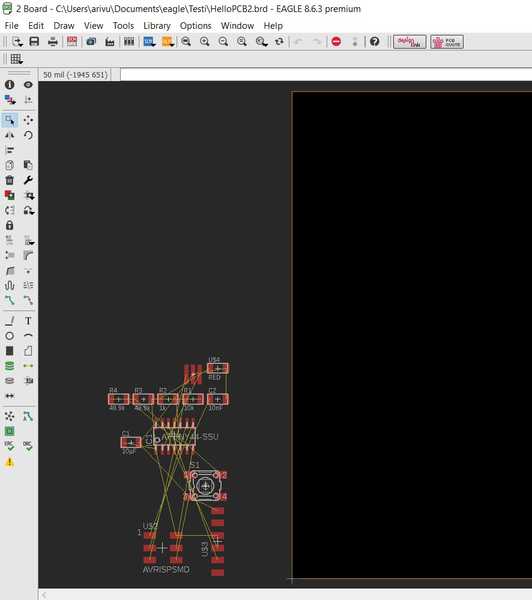Viewport: 532px width, 600px height.
Task: Print the board layout
Action: click(x=53, y=41)
